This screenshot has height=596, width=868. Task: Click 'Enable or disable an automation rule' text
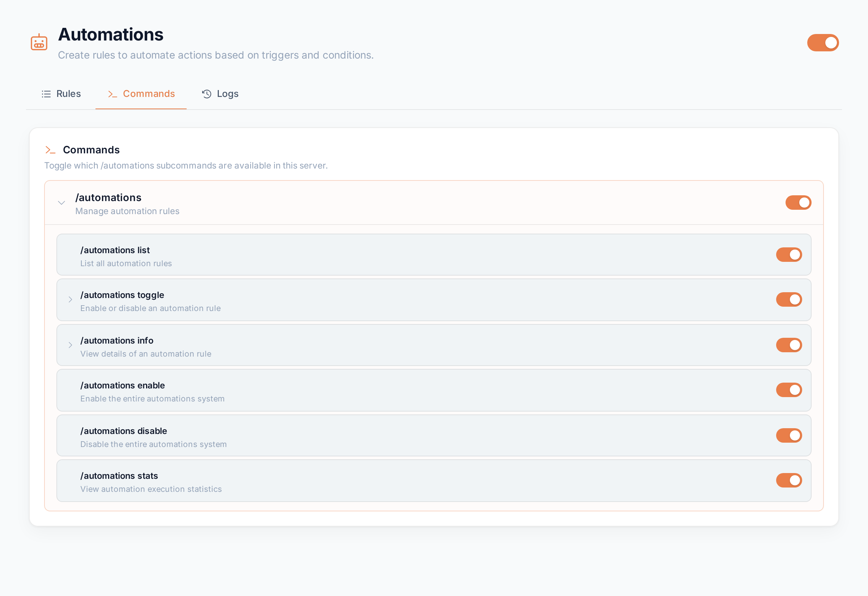pos(150,308)
